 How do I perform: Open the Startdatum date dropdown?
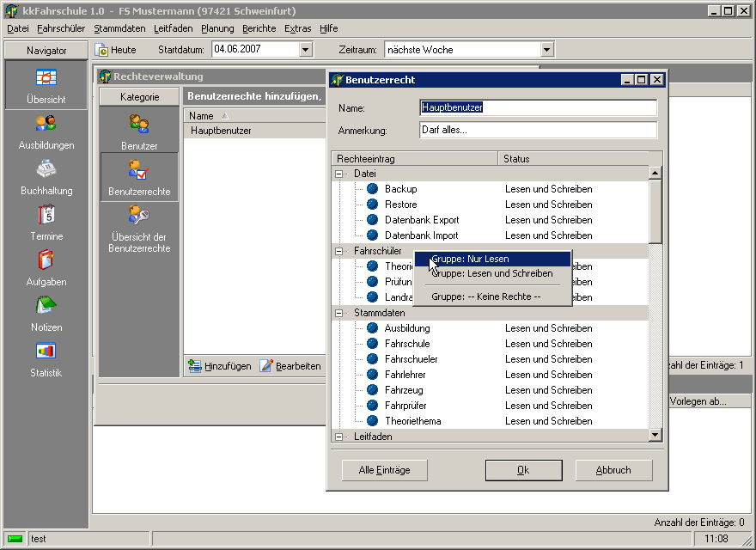(x=305, y=50)
